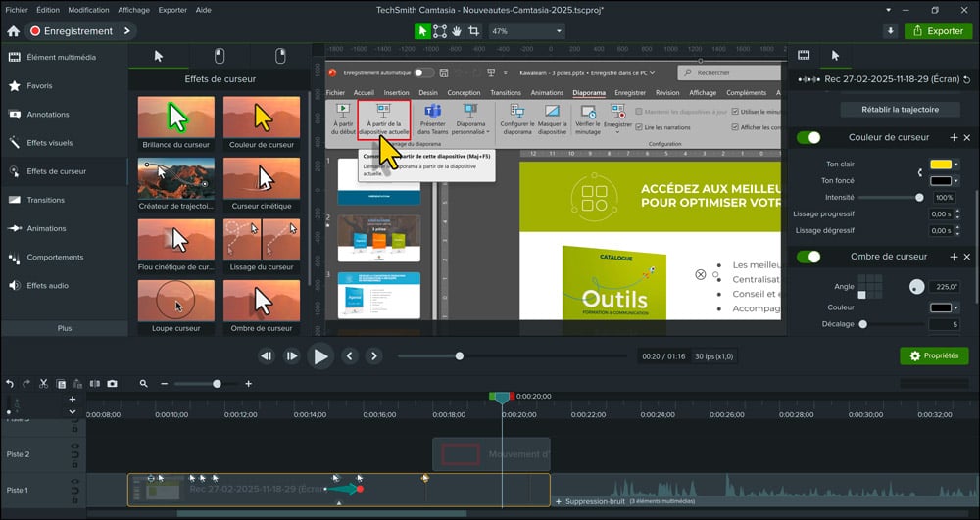980x520 pixels.
Task: Paste media onto the timeline
Action: click(77, 383)
